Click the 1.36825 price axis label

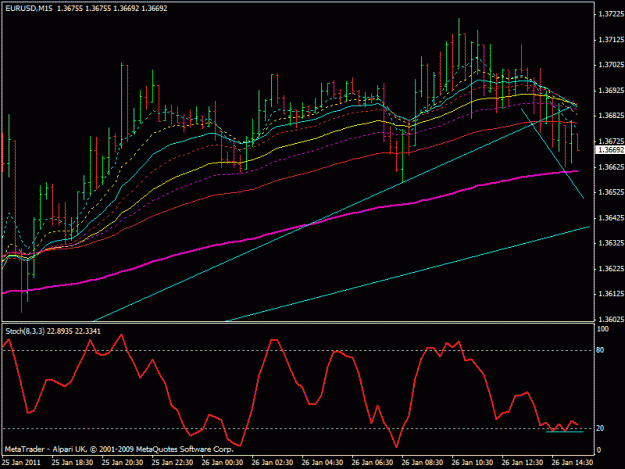coord(611,116)
